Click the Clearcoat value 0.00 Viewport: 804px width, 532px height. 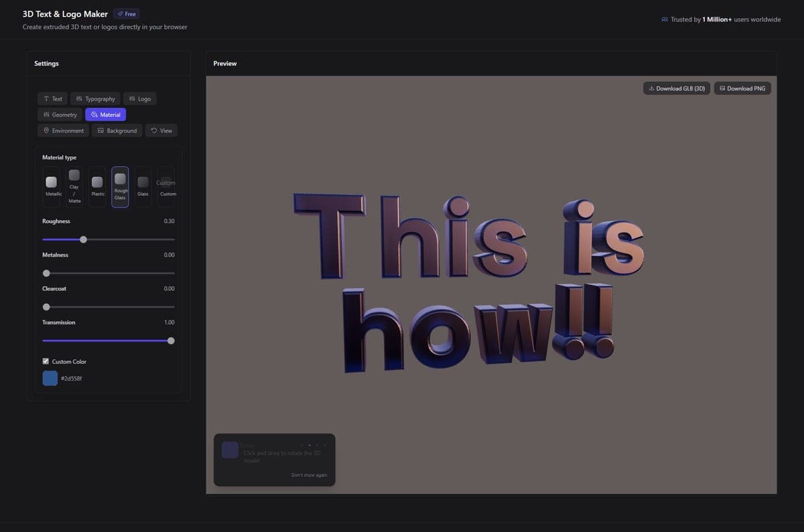click(x=169, y=289)
